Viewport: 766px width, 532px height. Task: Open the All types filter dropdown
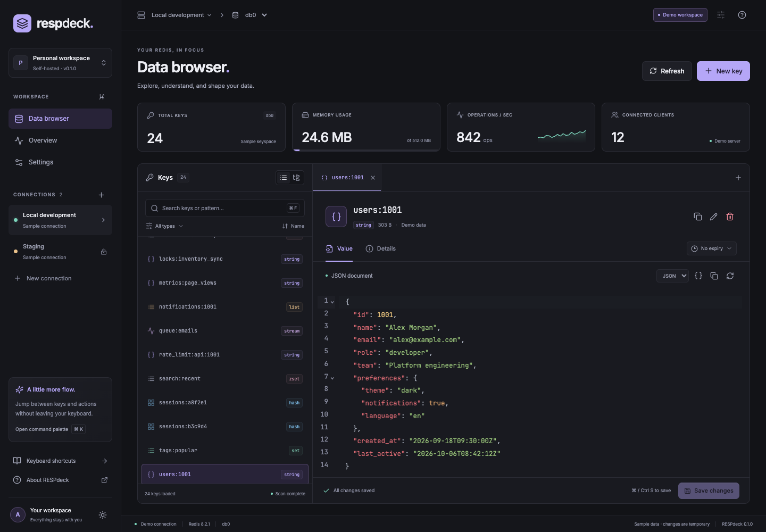(x=165, y=226)
